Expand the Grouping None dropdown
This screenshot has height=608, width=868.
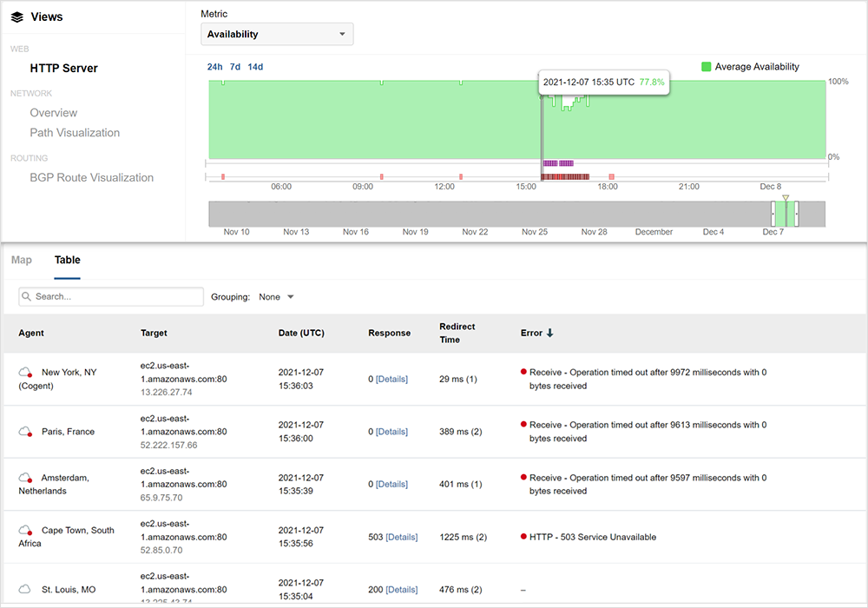278,297
